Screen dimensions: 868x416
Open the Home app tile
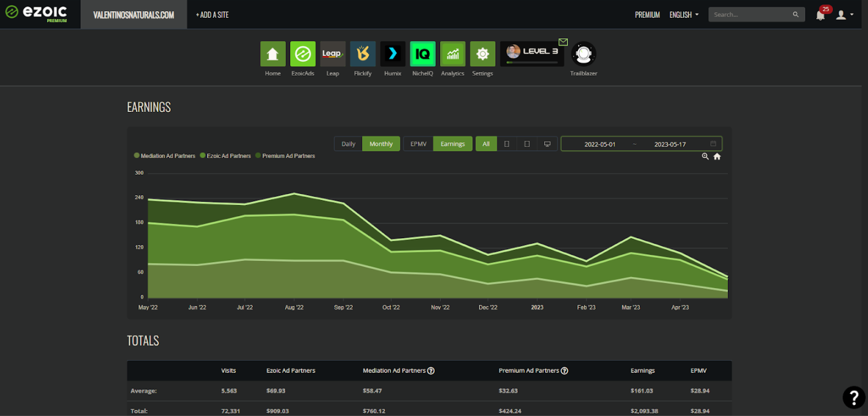tap(273, 54)
